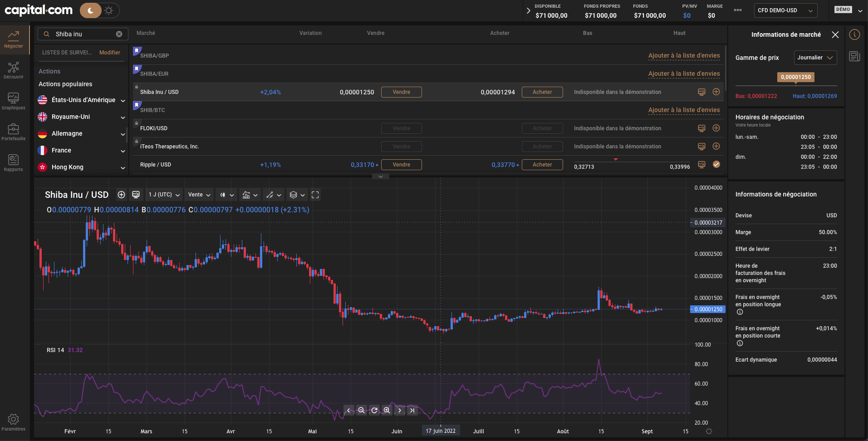
Task: Open chart icon for iTeos Therapeutics row
Action: click(x=701, y=147)
